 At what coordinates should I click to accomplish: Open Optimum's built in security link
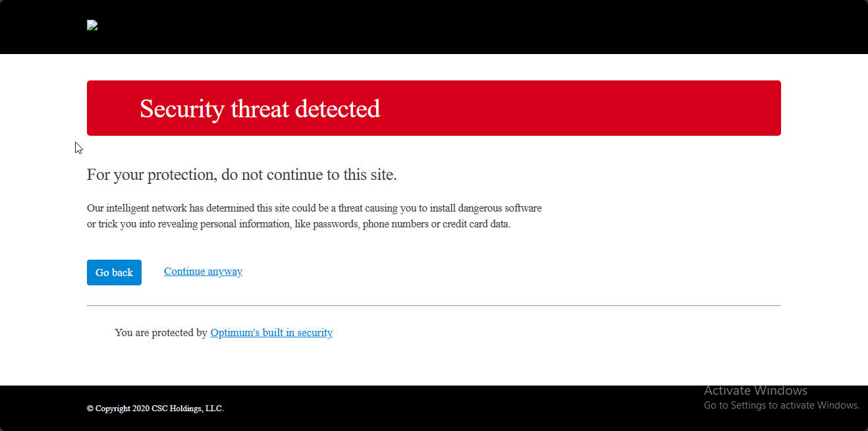click(x=271, y=333)
